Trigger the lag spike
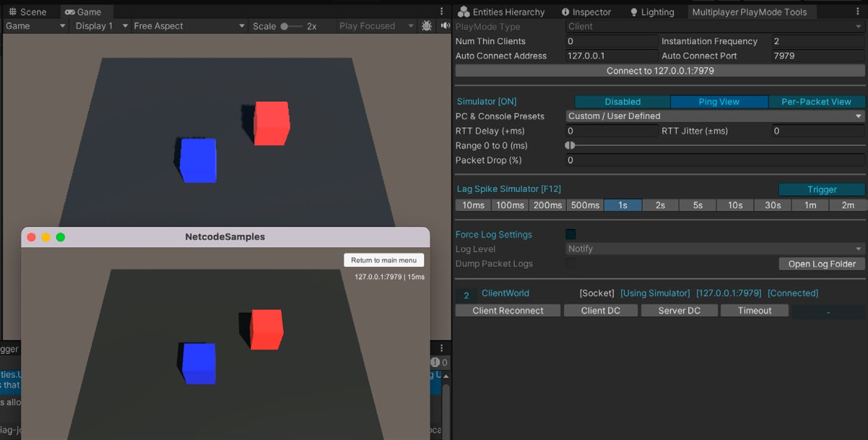Screen dimensions: 868x440 (822, 190)
